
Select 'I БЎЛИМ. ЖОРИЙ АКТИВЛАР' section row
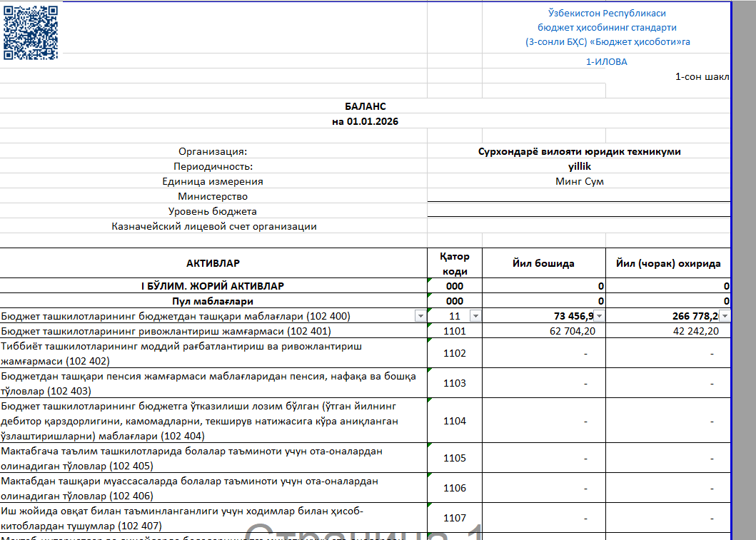(213, 285)
